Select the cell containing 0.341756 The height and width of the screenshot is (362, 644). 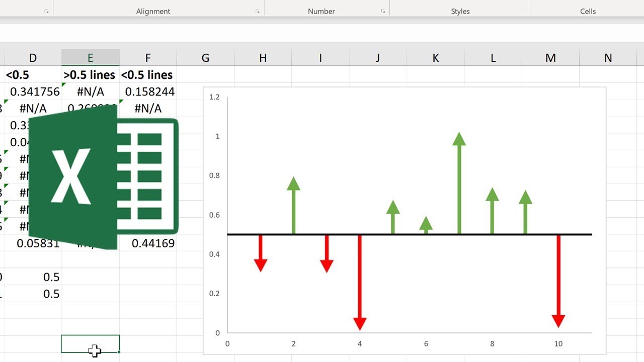point(33,92)
